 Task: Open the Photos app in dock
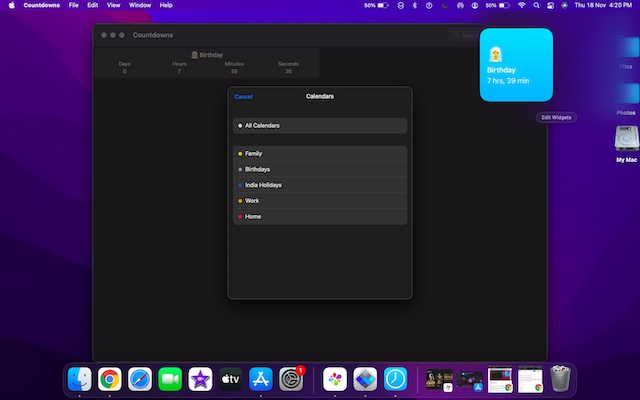pos(335,379)
